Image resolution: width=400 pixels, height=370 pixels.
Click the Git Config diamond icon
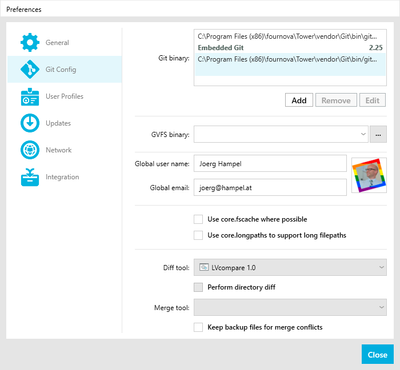[x=30, y=69]
